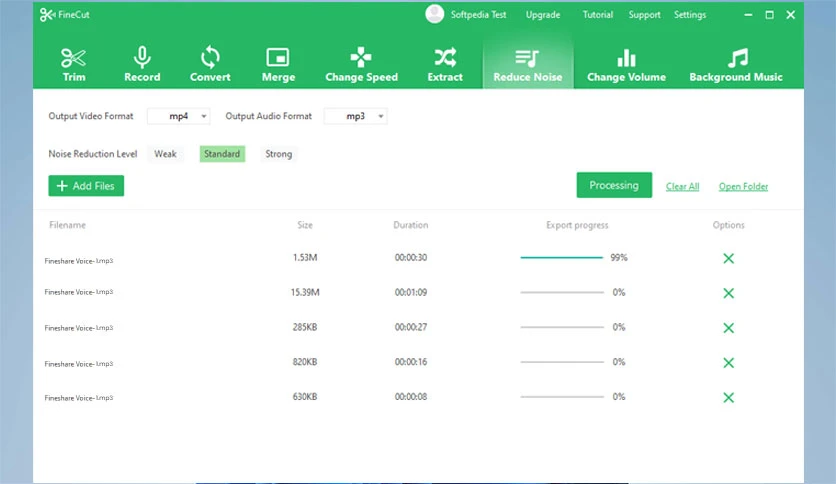Open the Record tool
This screenshot has width=836, height=484.
[x=142, y=64]
